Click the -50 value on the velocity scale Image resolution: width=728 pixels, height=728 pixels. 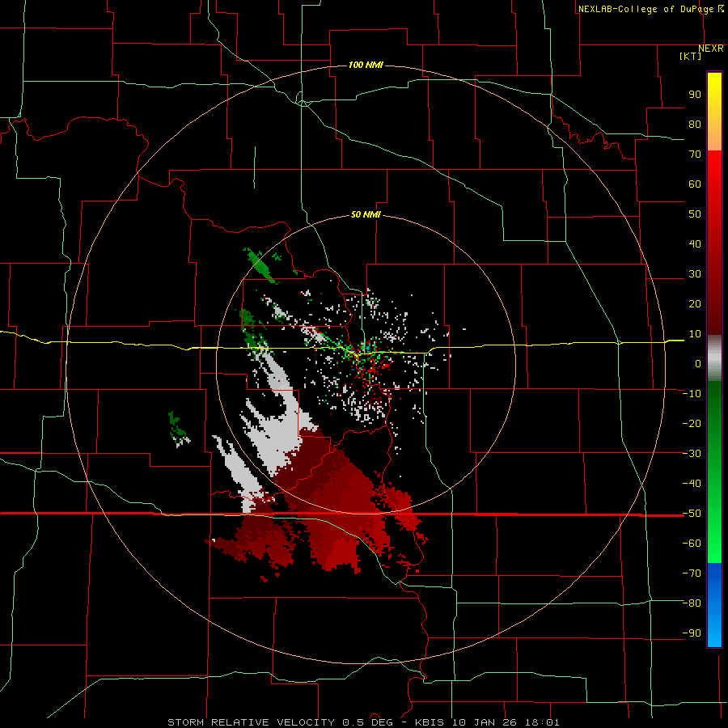[x=692, y=514]
